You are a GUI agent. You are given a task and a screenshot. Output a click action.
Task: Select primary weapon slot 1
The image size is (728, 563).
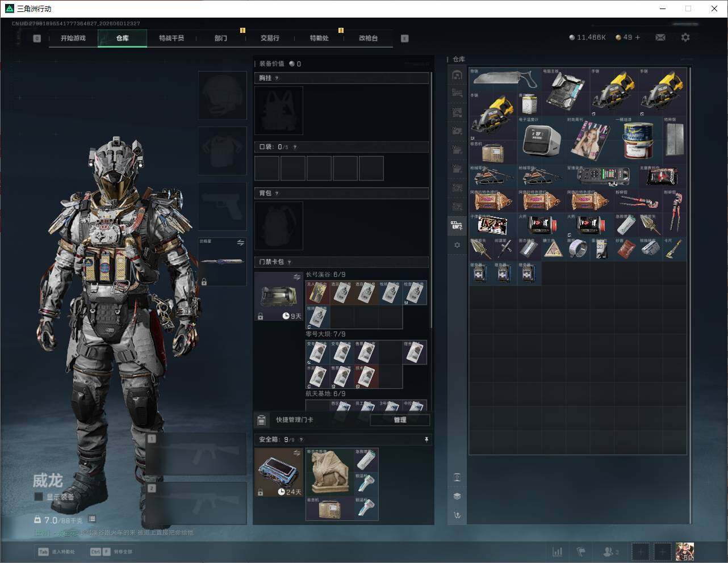(x=196, y=455)
